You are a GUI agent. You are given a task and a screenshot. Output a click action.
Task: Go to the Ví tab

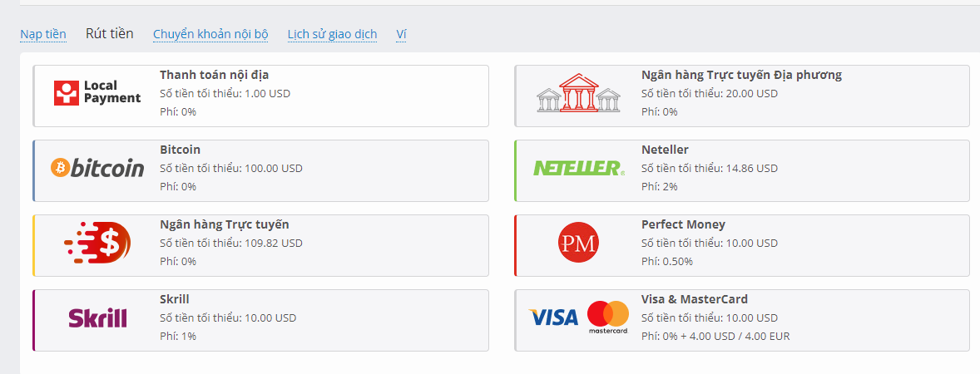401,34
